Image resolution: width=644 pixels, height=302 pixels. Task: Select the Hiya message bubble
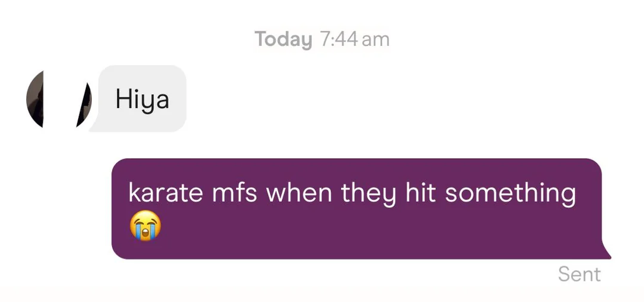coord(138,98)
